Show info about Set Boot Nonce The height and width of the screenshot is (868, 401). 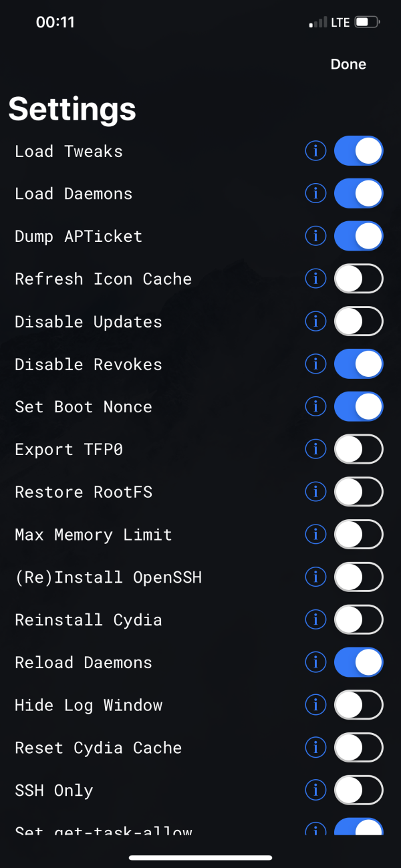click(x=315, y=406)
